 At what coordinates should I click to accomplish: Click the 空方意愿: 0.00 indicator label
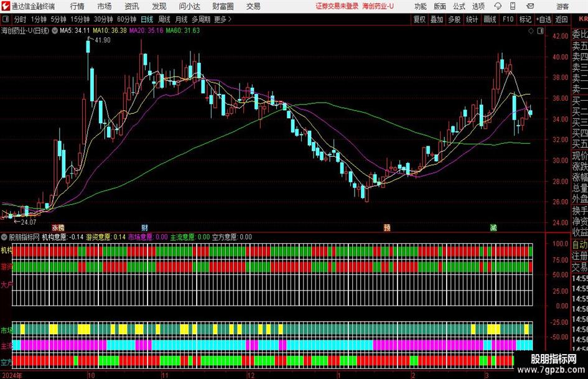click(232, 237)
